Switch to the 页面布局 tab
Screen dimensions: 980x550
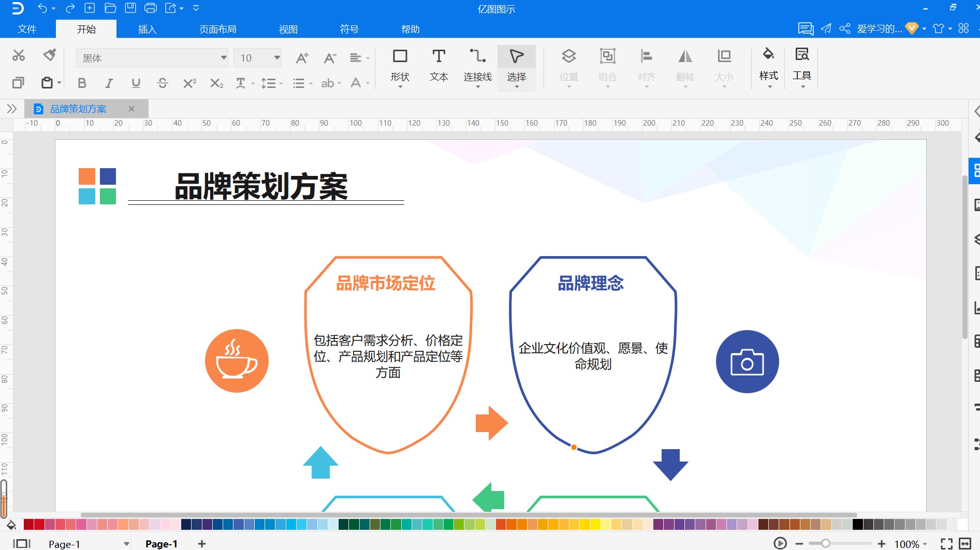pyautogui.click(x=218, y=29)
